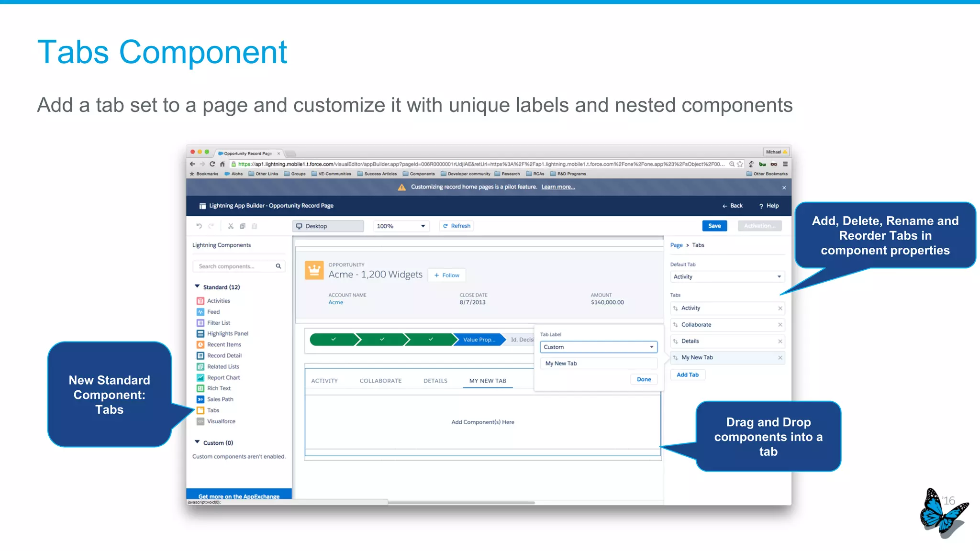This screenshot has width=980, height=551.
Task: Select the Report Chart component icon
Action: click(x=200, y=378)
